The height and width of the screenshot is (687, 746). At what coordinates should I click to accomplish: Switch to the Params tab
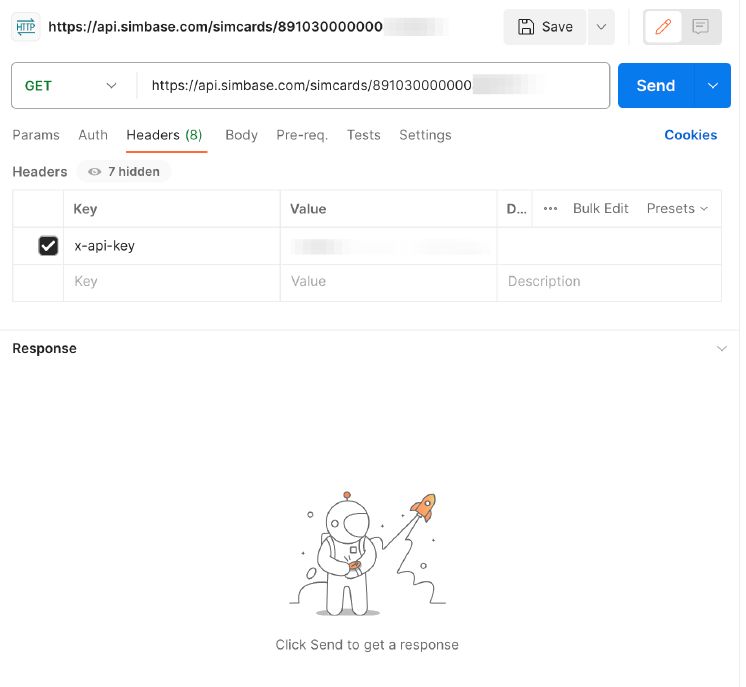[36, 135]
